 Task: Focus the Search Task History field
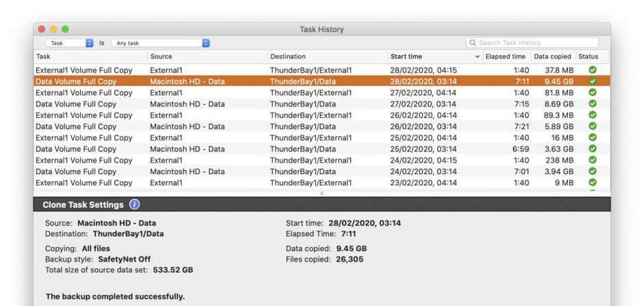point(534,43)
